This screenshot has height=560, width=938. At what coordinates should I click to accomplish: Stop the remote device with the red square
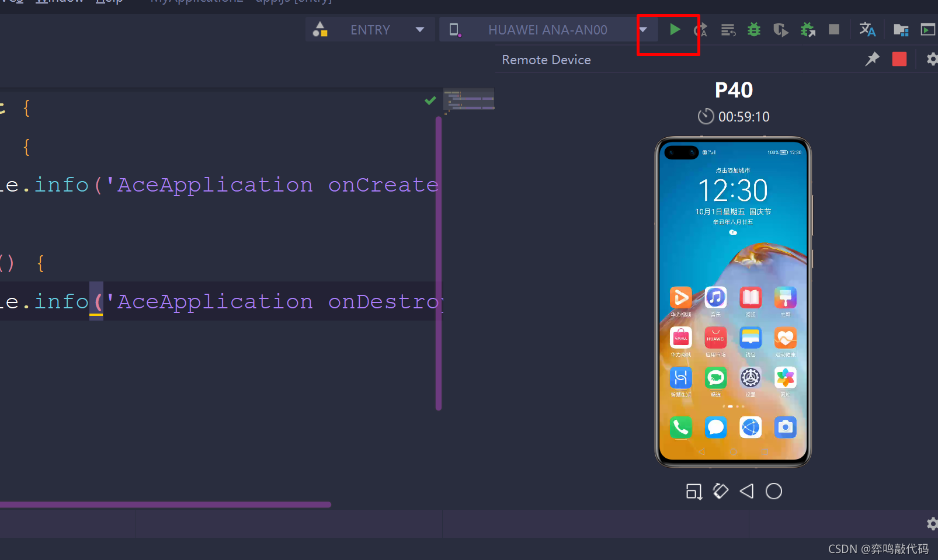pyautogui.click(x=899, y=59)
